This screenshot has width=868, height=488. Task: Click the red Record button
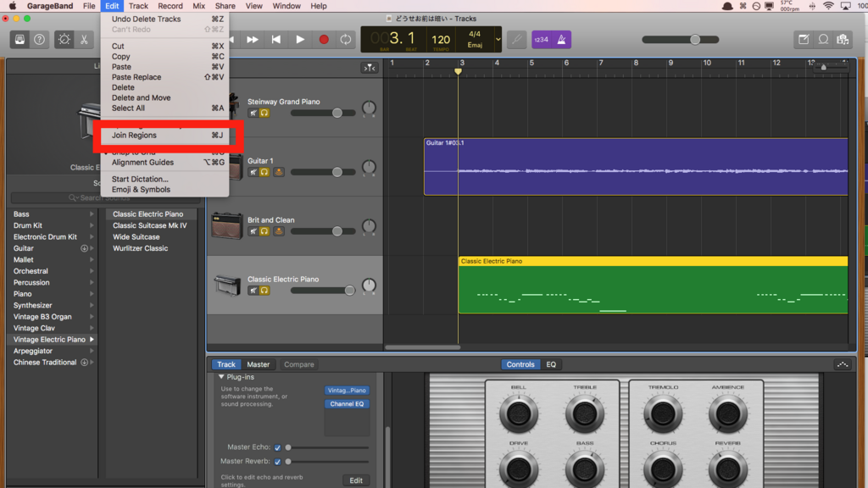[x=324, y=39]
